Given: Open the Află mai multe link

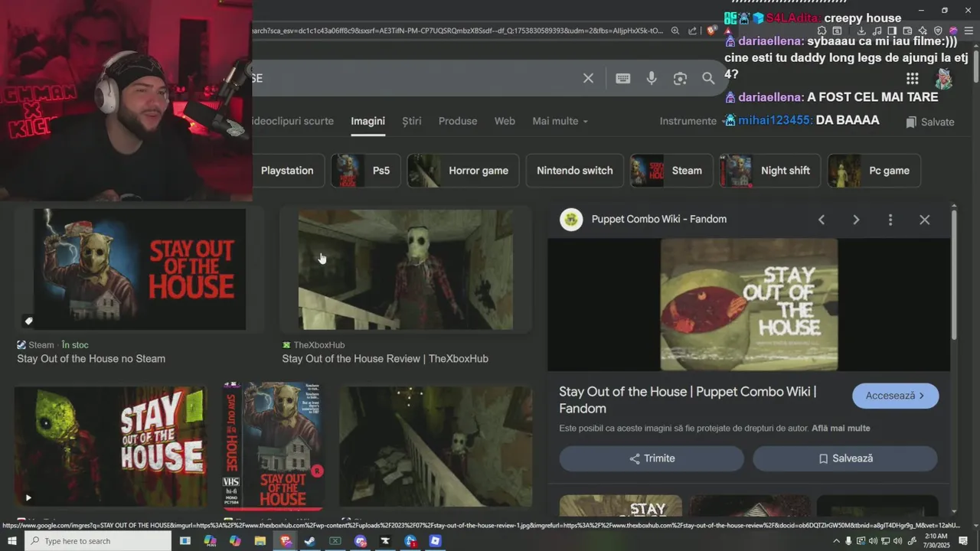Looking at the screenshot, I should [x=841, y=428].
